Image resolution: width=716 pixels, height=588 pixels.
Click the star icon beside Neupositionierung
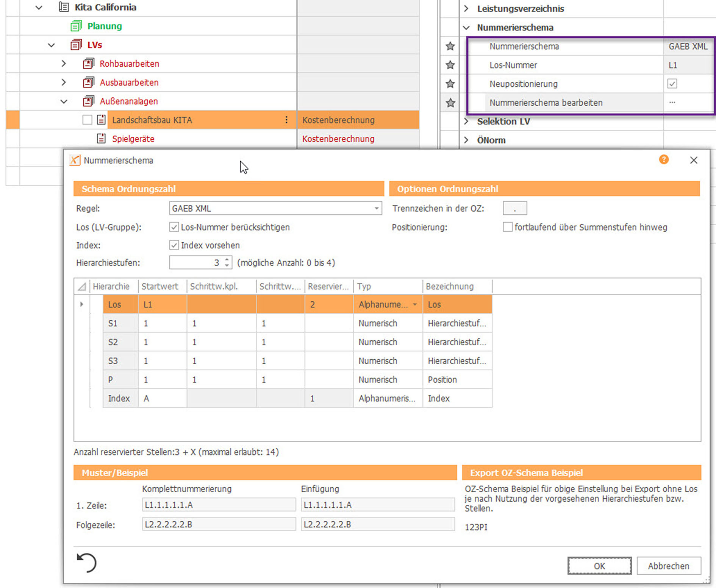(450, 84)
